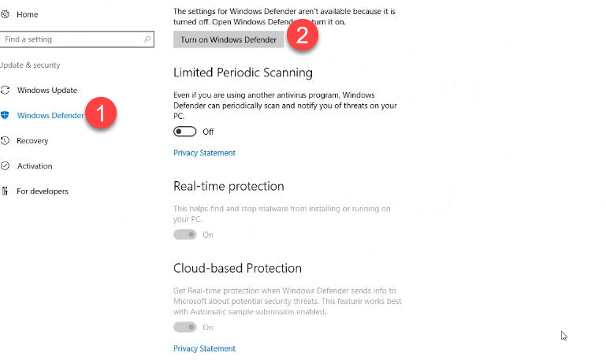The width and height of the screenshot is (606, 364).
Task: Click the For developers tools icon
Action: coord(5,191)
